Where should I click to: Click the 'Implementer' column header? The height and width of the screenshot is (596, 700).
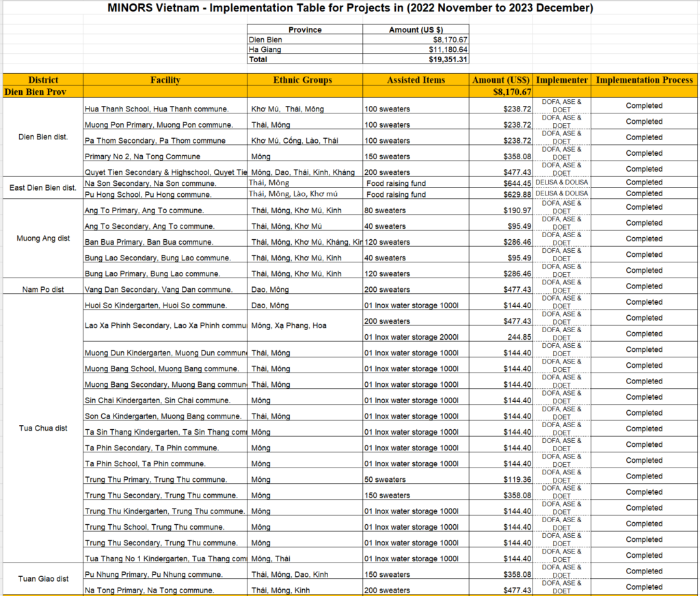562,80
